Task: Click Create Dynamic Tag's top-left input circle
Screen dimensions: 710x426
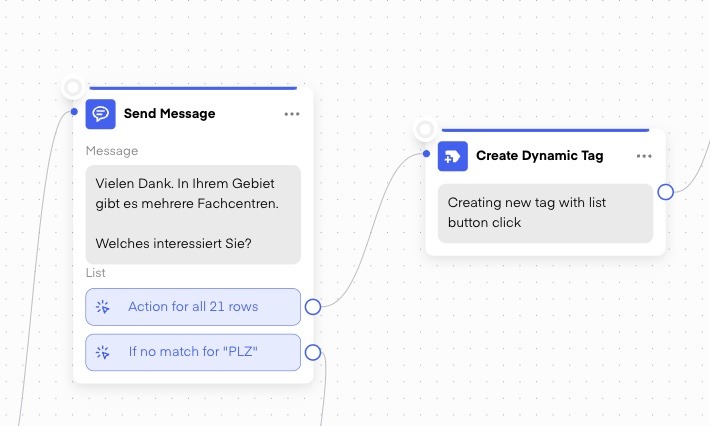Action: (x=425, y=130)
